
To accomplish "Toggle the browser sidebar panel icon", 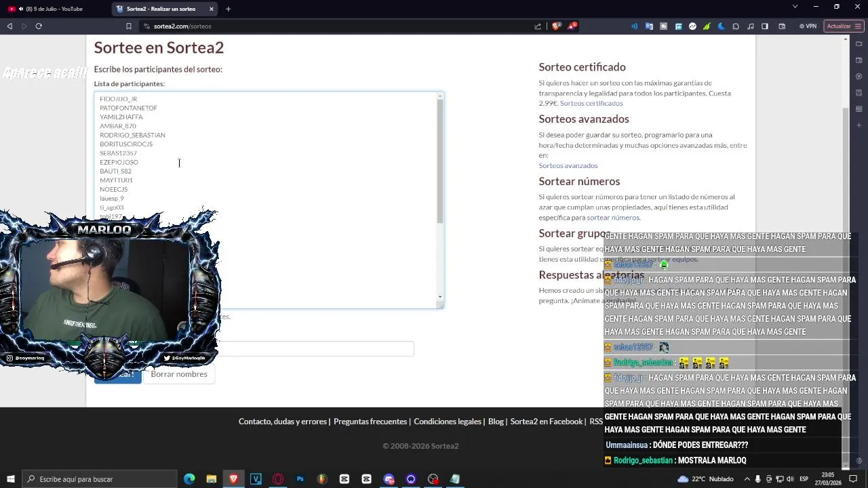I will 765,26.
